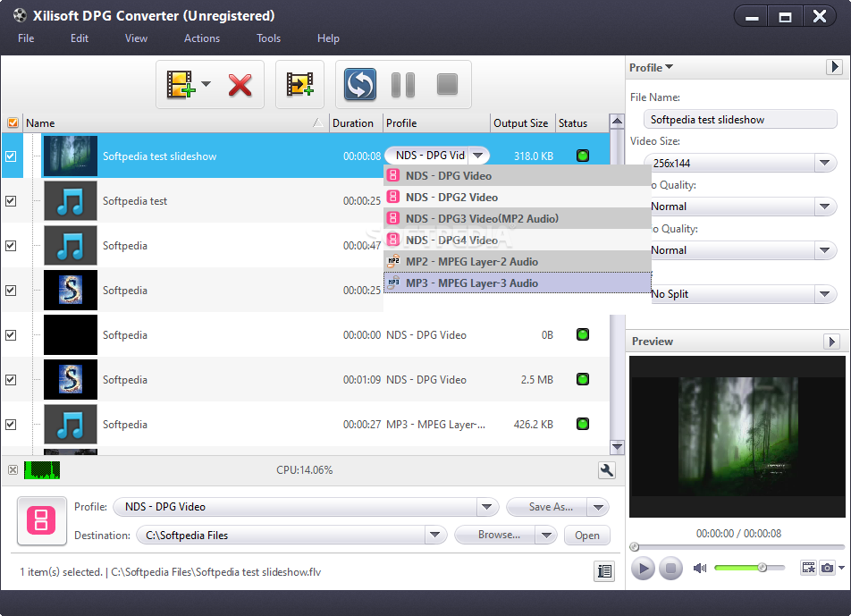Click the pink NDS profile icon
This screenshot has width=851, height=616.
pos(42,520)
